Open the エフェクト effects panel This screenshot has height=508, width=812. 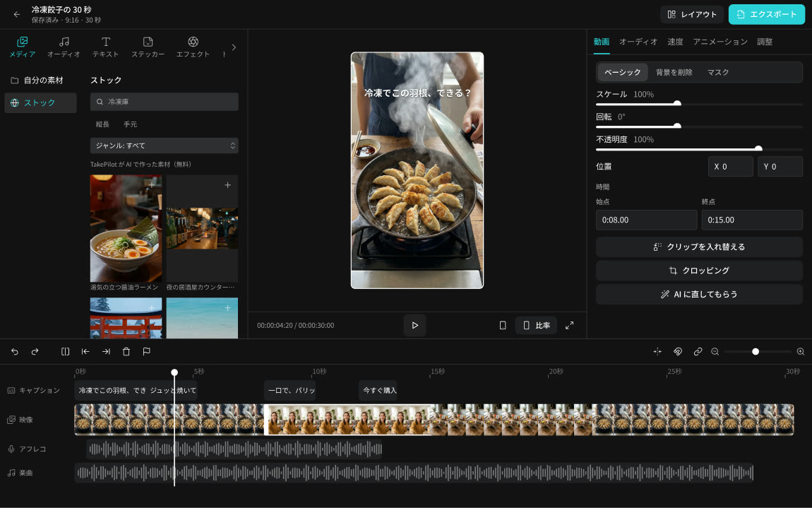click(x=193, y=47)
